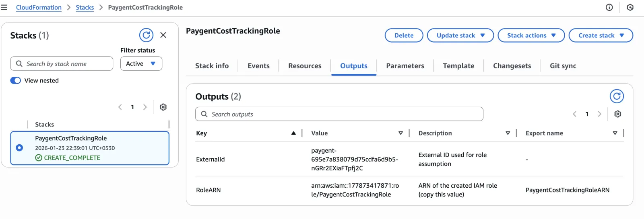Refresh the Stacks list
644x219 pixels.
pyautogui.click(x=146, y=35)
